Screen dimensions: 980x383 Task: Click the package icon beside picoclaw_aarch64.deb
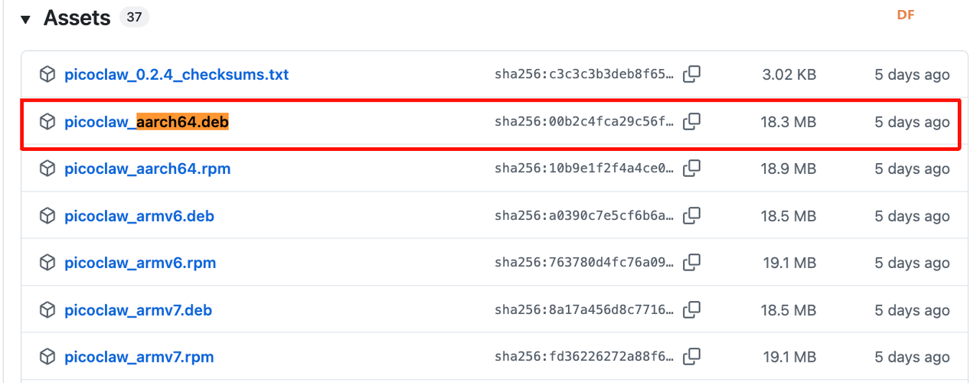47,122
